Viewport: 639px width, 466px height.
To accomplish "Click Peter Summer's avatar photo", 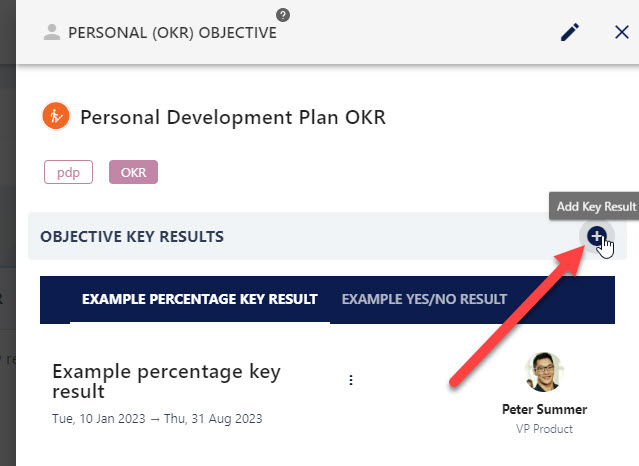I will pyautogui.click(x=544, y=372).
